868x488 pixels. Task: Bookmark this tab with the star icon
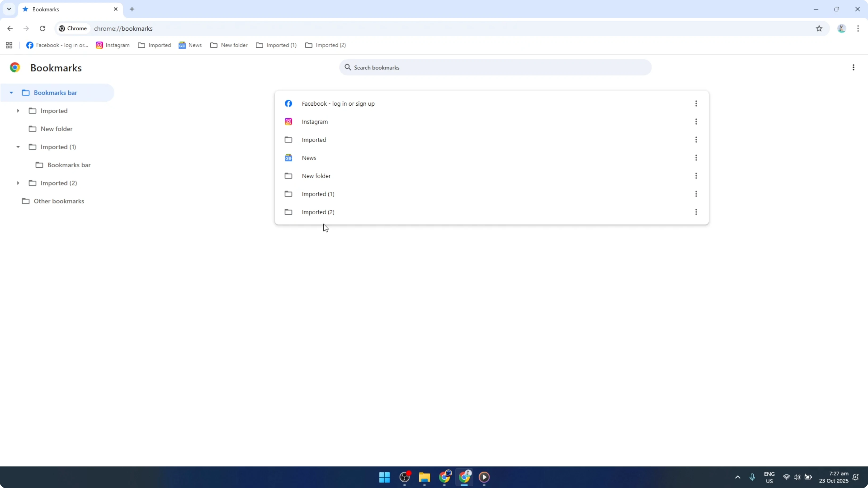pyautogui.click(x=819, y=28)
